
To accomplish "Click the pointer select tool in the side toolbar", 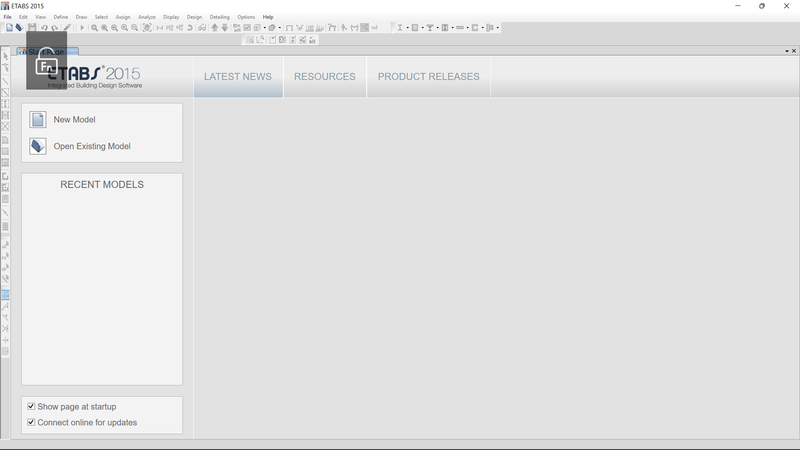I will (6, 56).
